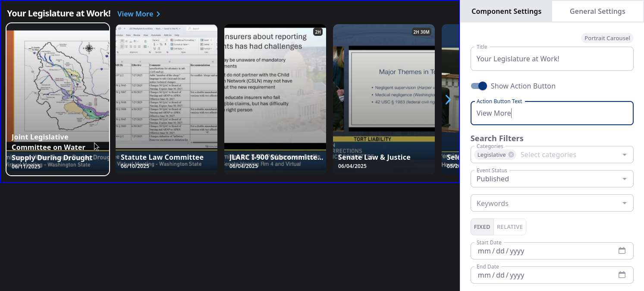The height and width of the screenshot is (291, 644).
Task: Open the End Date calendar picker
Action: (x=622, y=275)
